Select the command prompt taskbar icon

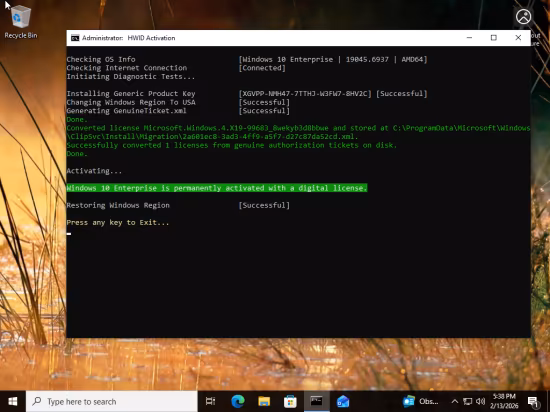pyautogui.click(x=316, y=401)
